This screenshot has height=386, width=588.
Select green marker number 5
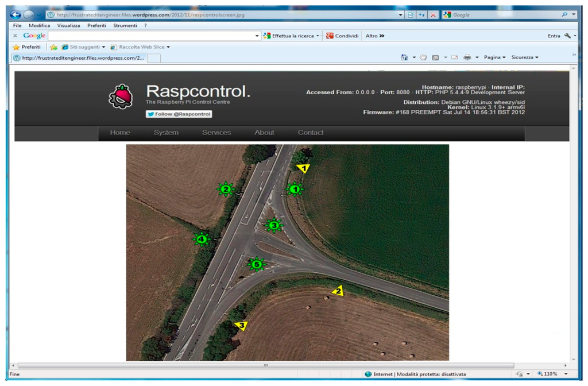tap(257, 264)
